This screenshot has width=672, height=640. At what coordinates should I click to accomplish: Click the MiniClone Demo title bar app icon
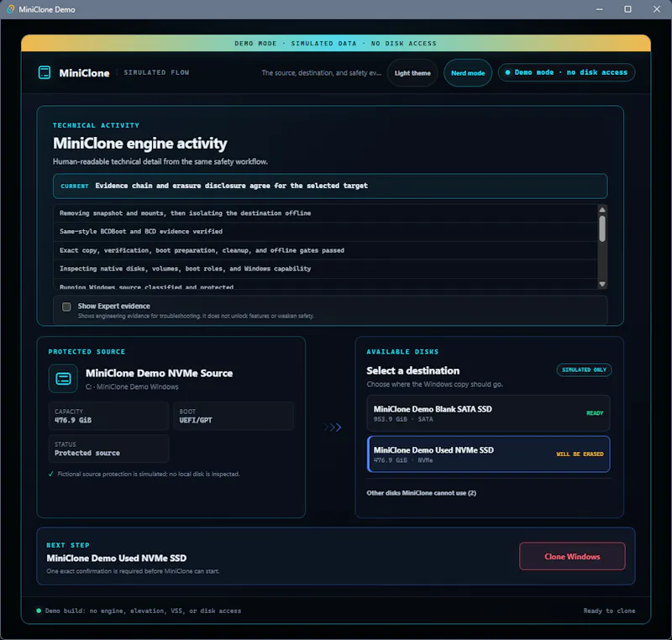10,9
